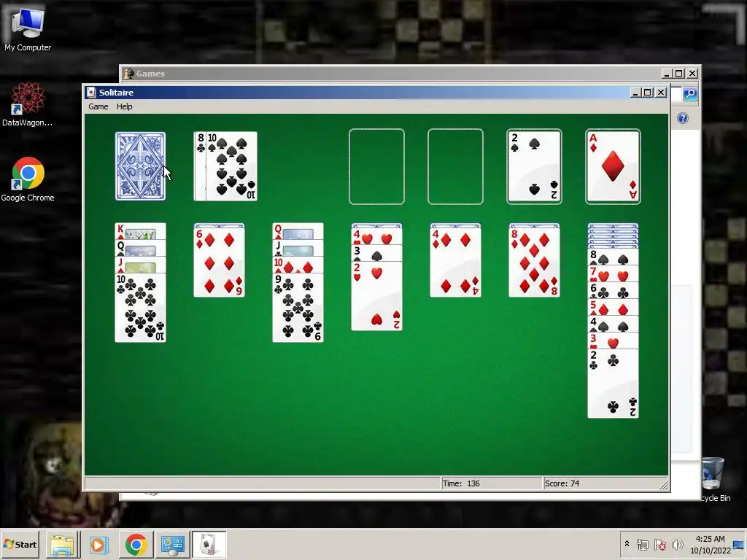
Task: Select the 10 of diamonds card
Action: click(x=298, y=264)
